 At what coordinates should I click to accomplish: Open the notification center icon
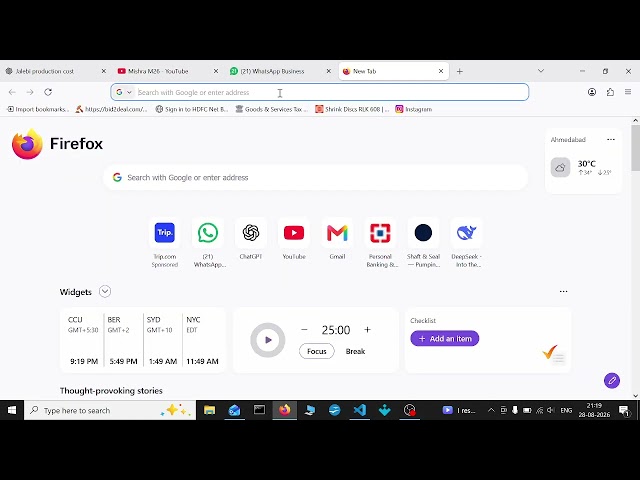click(624, 411)
